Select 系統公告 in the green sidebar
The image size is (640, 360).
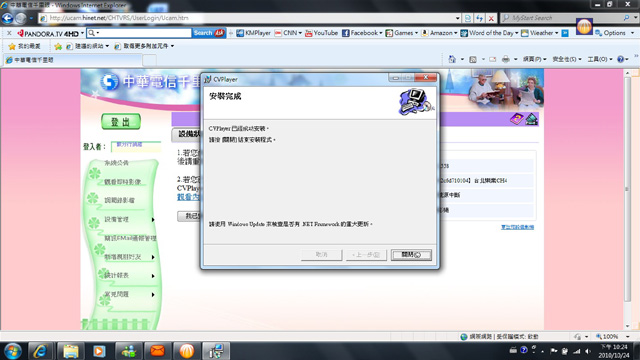(116, 163)
